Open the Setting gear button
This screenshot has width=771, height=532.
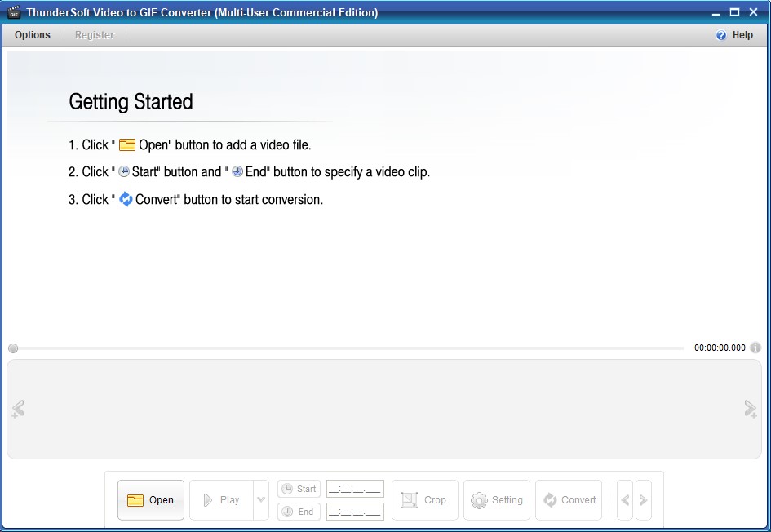497,500
